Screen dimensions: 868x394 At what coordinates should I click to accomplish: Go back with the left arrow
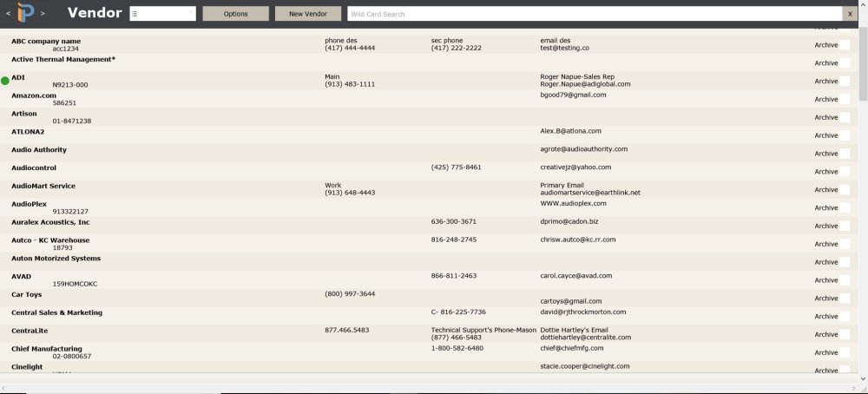(x=8, y=13)
